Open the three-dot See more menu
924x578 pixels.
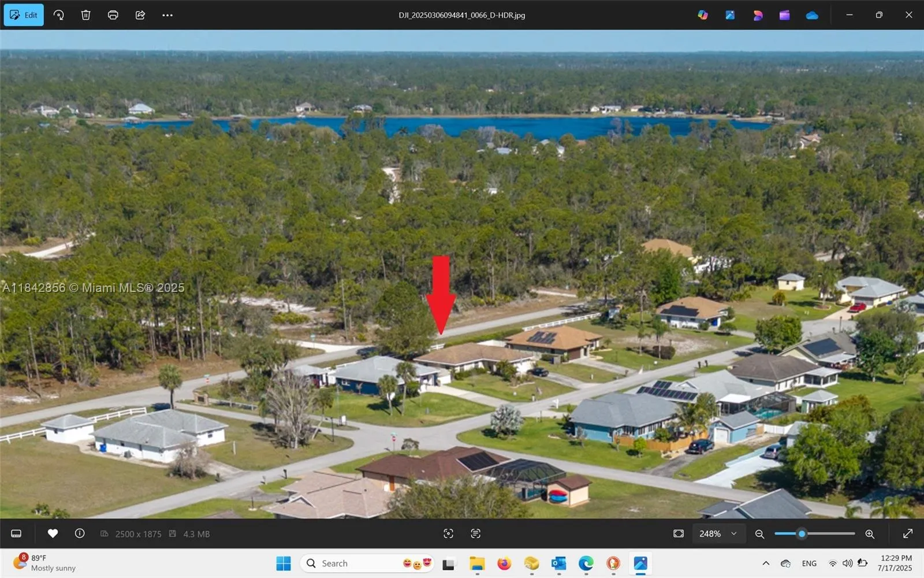[167, 15]
